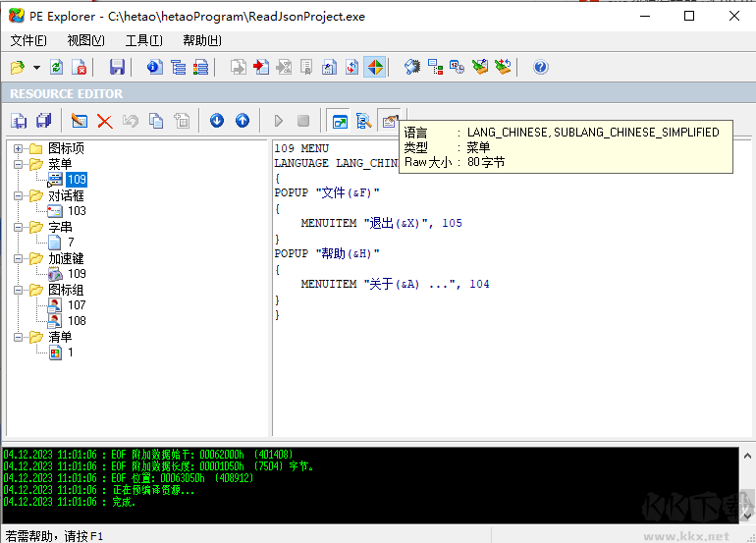Image resolution: width=756 pixels, height=543 pixels.
Task: Open the 文件(F) menu
Action: (x=28, y=40)
